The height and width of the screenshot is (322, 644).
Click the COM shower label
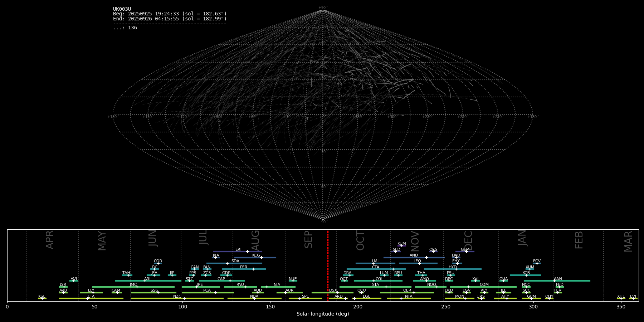point(484,285)
